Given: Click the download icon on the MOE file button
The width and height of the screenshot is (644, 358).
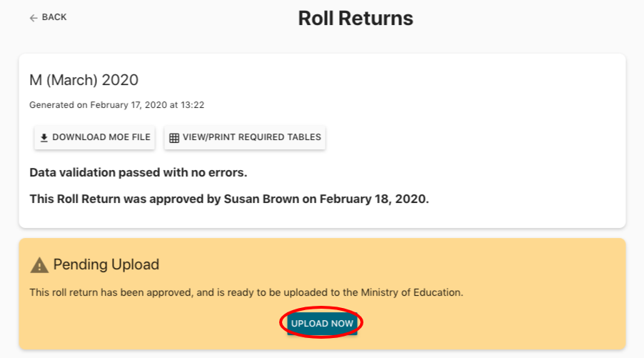Looking at the screenshot, I should 44,138.
